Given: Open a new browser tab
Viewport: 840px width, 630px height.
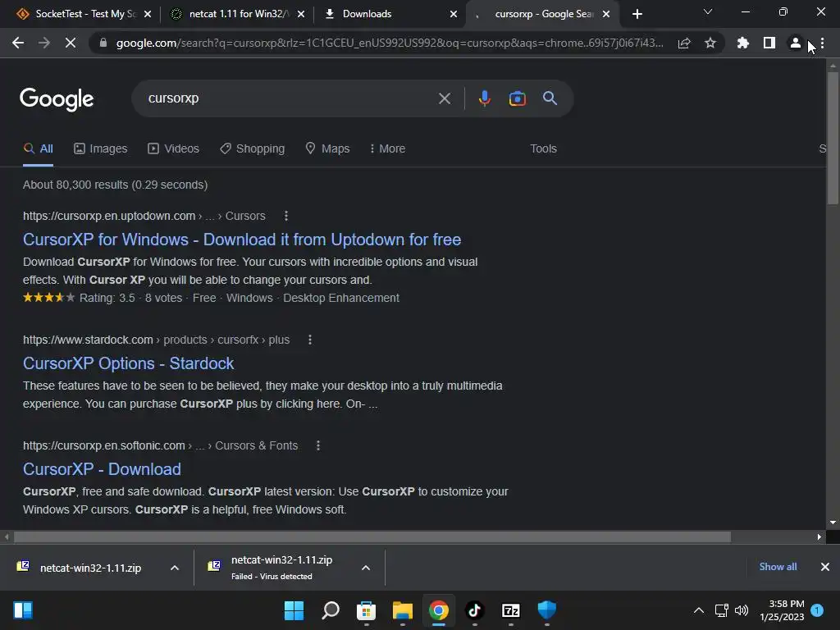Looking at the screenshot, I should click(637, 14).
